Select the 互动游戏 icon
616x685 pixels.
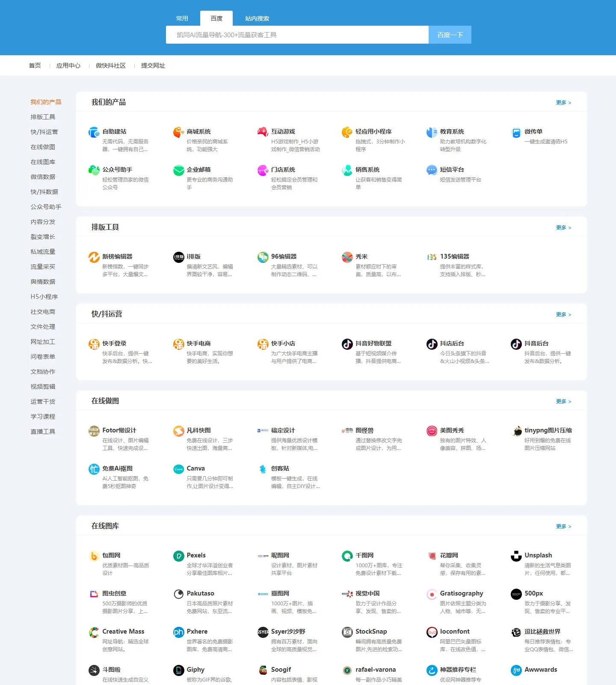(263, 132)
